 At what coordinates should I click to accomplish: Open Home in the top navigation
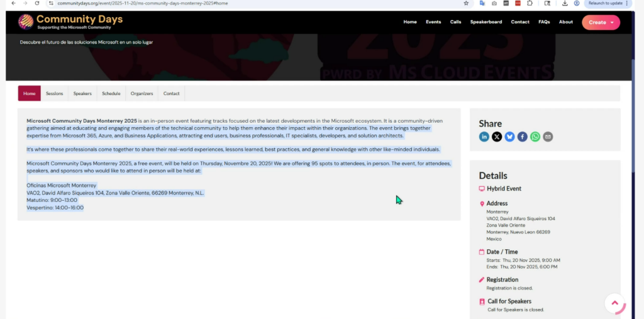coord(410,22)
